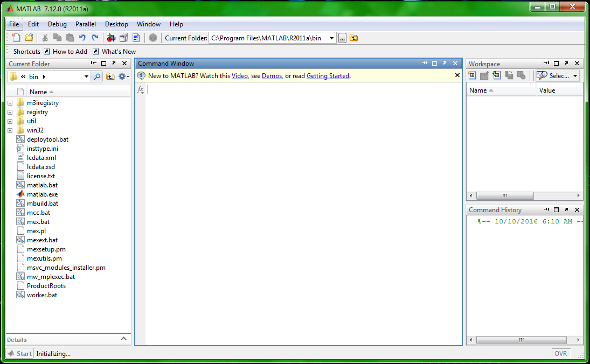Viewport: 590px width, 364px height.
Task: Open the Edit menu
Action: pyautogui.click(x=33, y=24)
